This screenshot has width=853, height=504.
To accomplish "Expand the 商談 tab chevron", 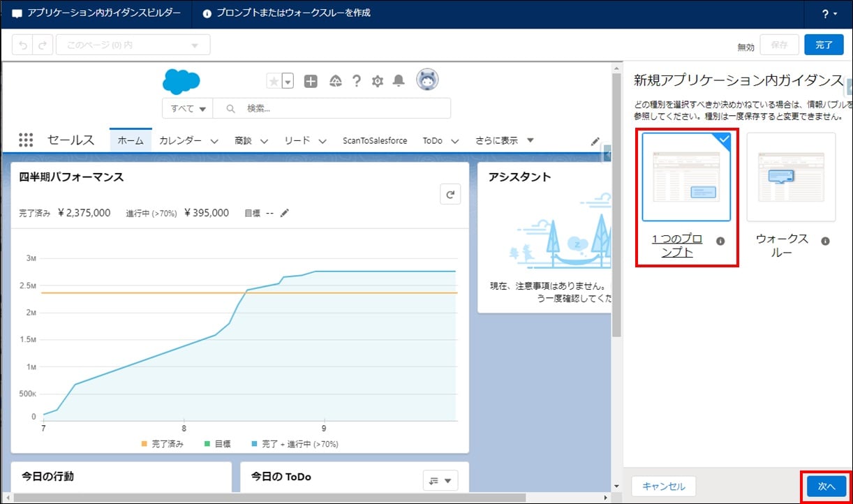I will click(x=264, y=141).
